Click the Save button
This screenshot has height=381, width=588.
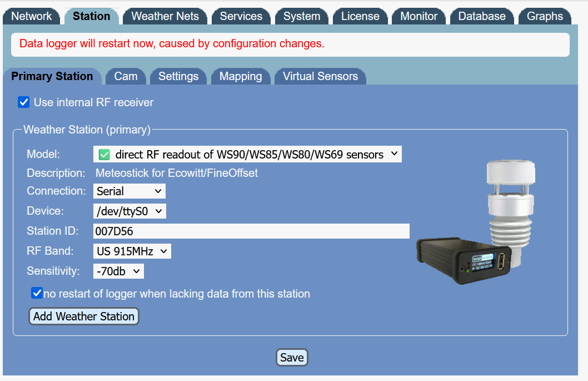coord(292,358)
